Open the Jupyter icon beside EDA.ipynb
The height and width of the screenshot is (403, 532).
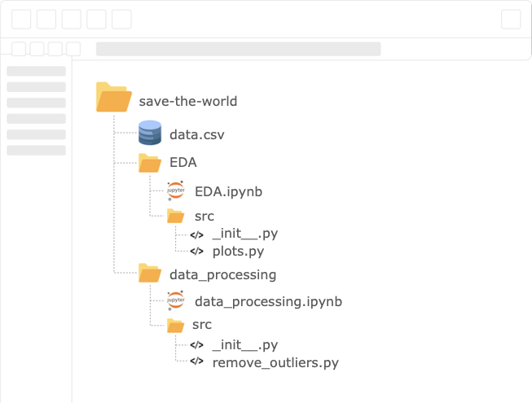[176, 191]
